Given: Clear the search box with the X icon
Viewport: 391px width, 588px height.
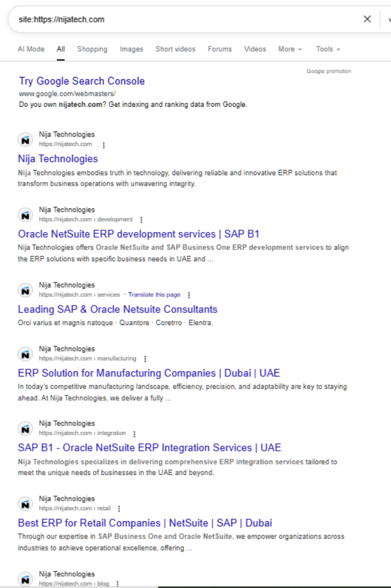Looking at the screenshot, I should [367, 20].
